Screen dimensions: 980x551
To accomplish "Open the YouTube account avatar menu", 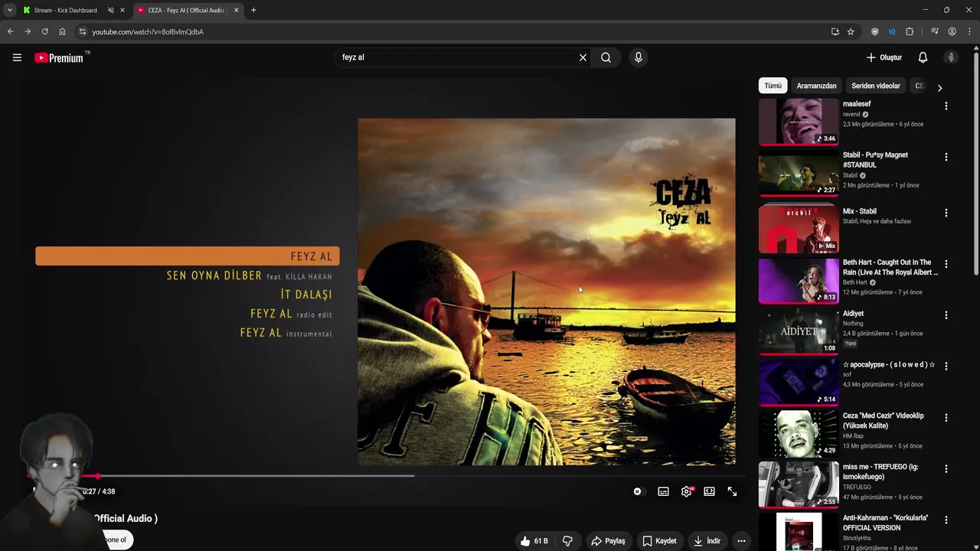I will [x=951, y=57].
